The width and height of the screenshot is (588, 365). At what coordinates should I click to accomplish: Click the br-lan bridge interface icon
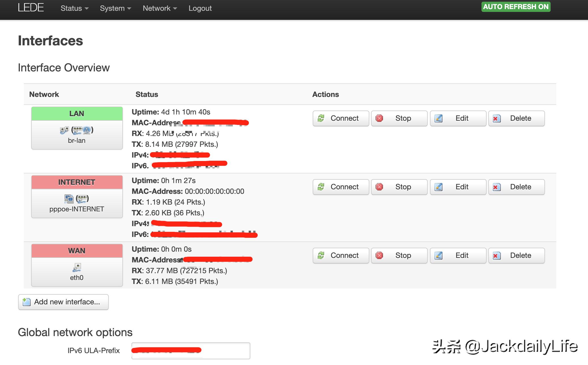click(64, 130)
